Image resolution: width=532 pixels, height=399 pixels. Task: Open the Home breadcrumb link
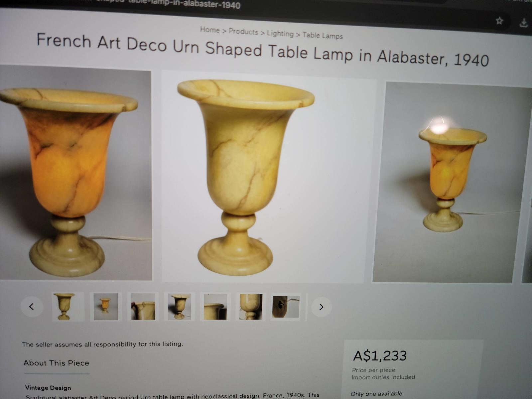click(210, 30)
